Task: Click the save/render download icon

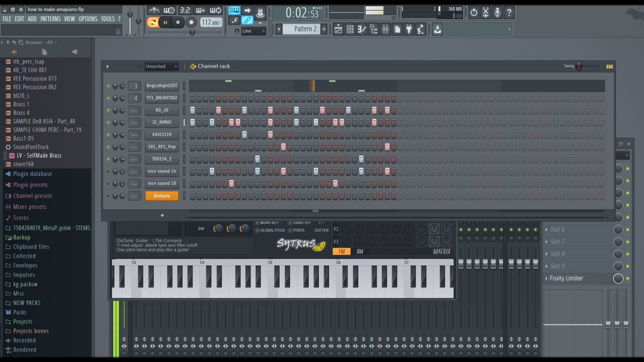Action: point(437,30)
